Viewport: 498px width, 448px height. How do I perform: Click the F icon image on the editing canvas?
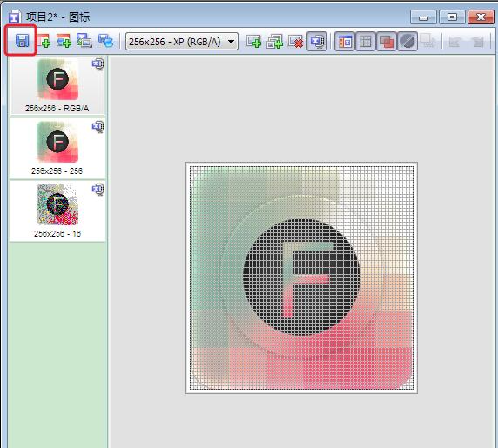click(x=301, y=277)
